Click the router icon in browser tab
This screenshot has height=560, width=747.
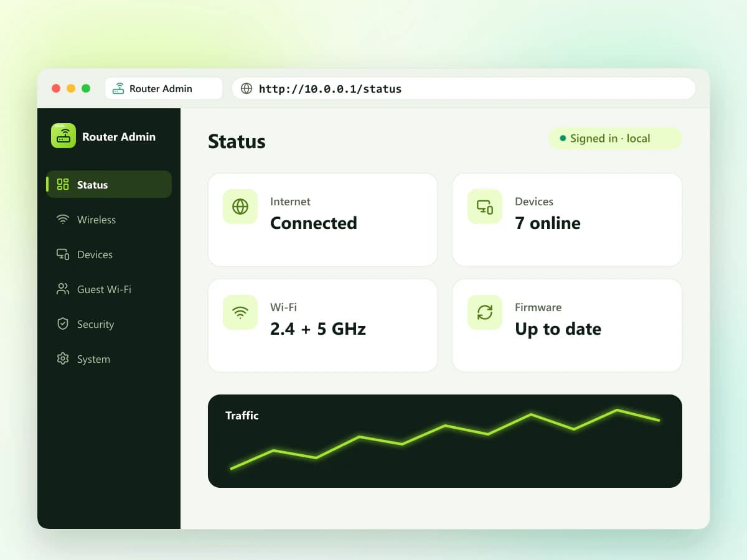(x=118, y=88)
